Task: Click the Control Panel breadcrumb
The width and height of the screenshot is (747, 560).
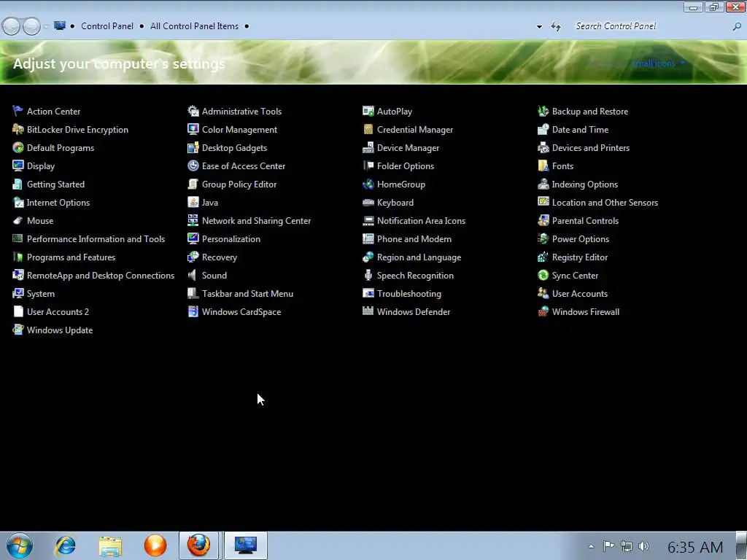Action: [107, 26]
